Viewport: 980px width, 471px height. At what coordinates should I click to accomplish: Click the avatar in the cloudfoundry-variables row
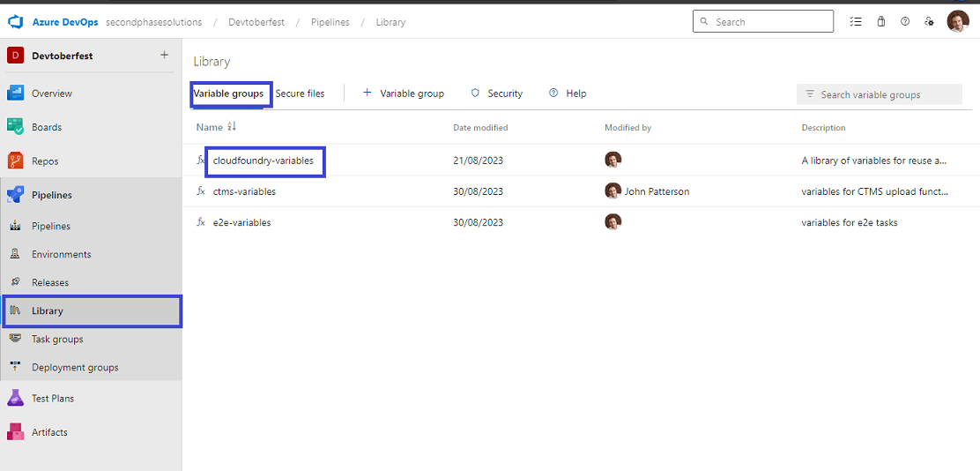613,160
